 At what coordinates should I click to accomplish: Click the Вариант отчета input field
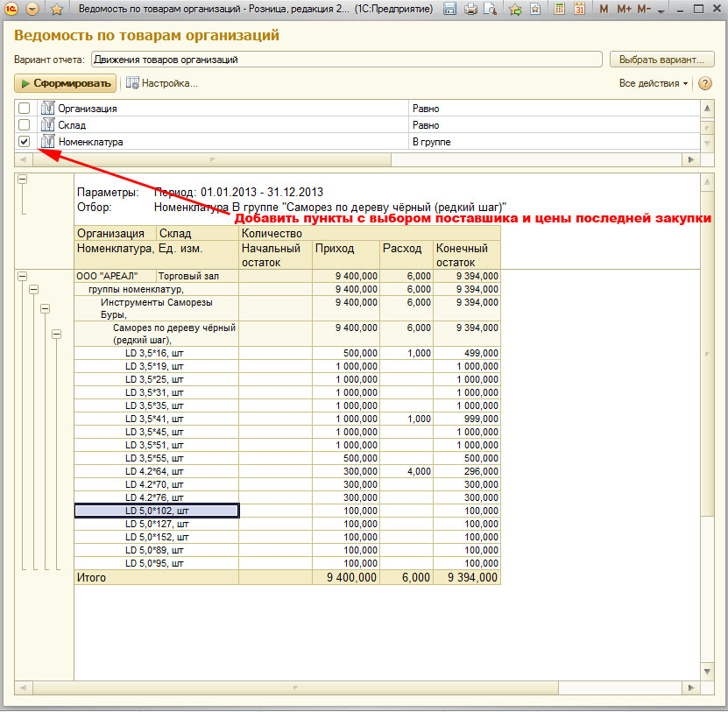pyautogui.click(x=346, y=60)
